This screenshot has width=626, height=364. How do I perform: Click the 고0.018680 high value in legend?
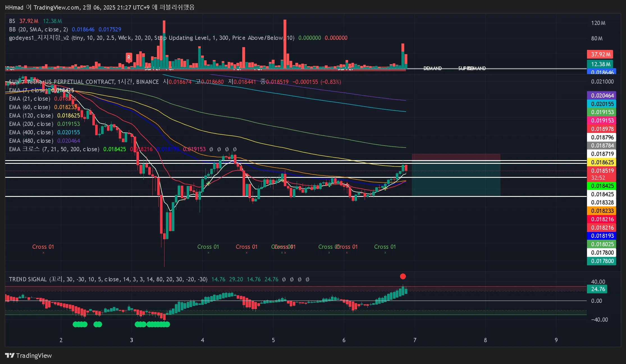tap(210, 82)
